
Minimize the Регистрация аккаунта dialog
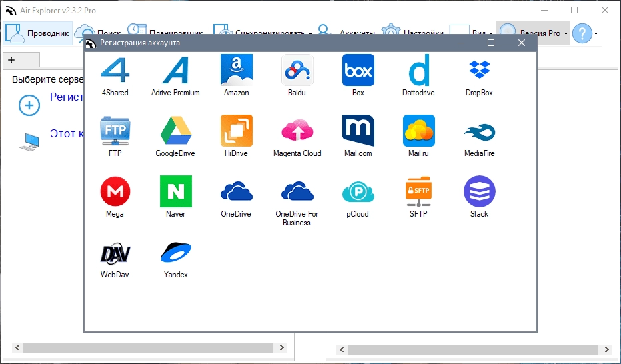(461, 43)
